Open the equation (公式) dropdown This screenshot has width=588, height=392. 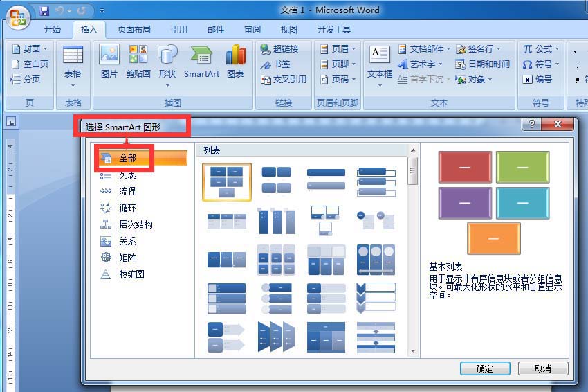coord(541,48)
